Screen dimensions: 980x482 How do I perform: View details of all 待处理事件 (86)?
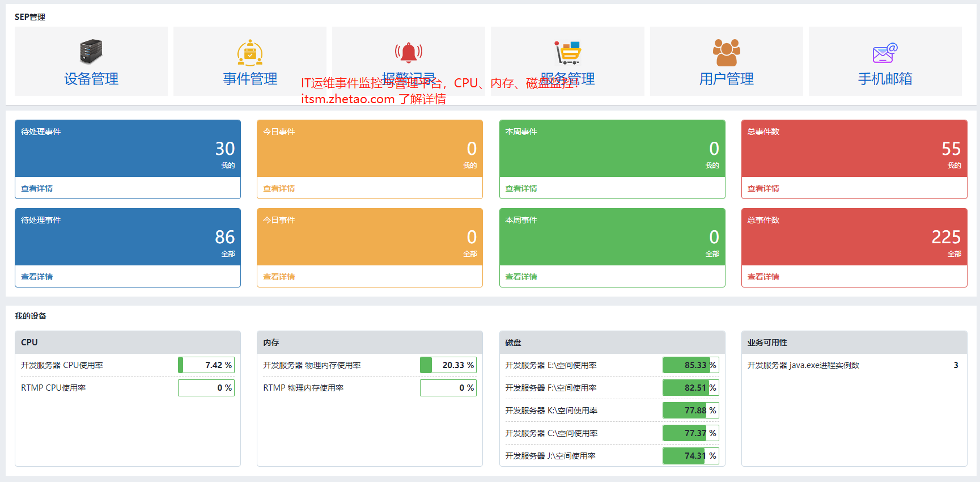pos(37,277)
